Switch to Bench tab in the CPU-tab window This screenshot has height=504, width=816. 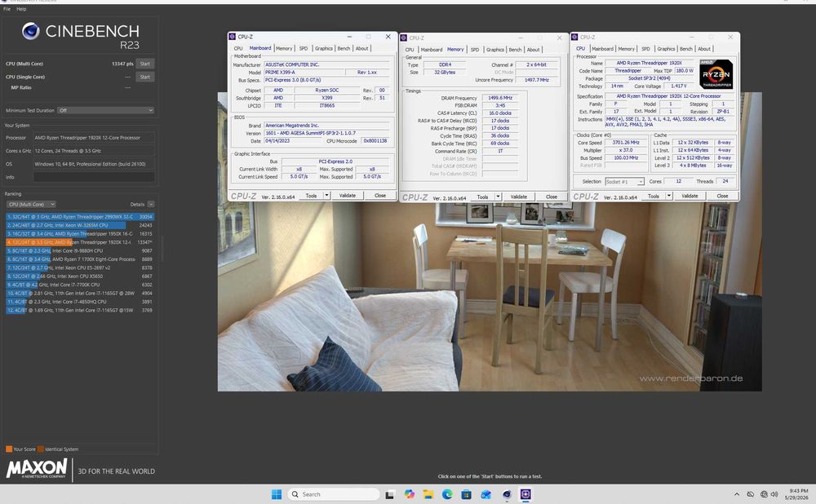point(686,49)
